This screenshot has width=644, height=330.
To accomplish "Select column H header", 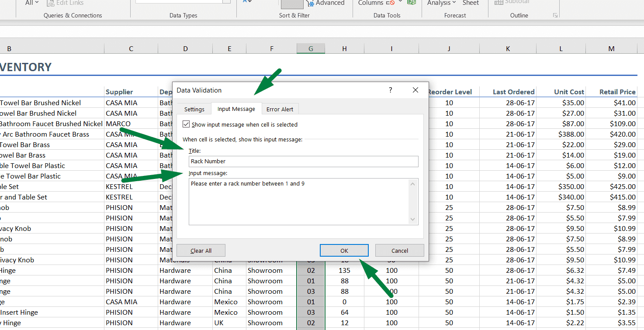I will tap(344, 49).
